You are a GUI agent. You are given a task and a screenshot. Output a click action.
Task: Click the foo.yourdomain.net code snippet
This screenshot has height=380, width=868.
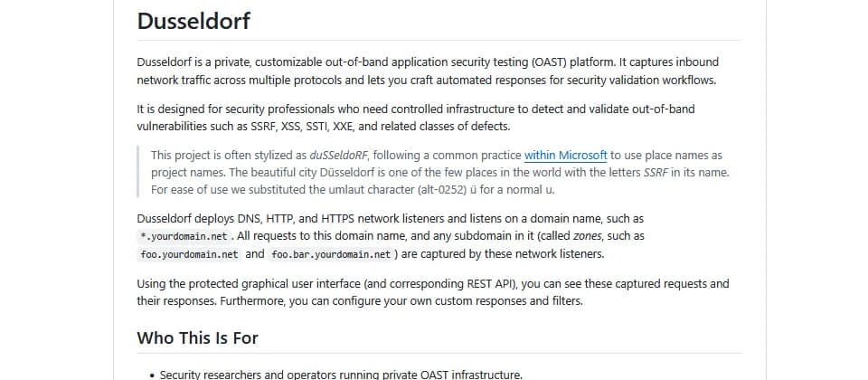[x=189, y=255]
